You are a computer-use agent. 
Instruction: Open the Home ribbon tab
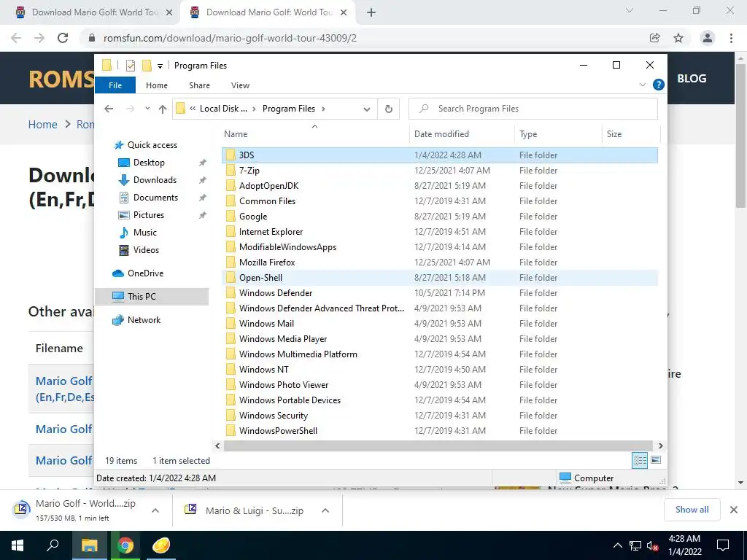tap(157, 85)
